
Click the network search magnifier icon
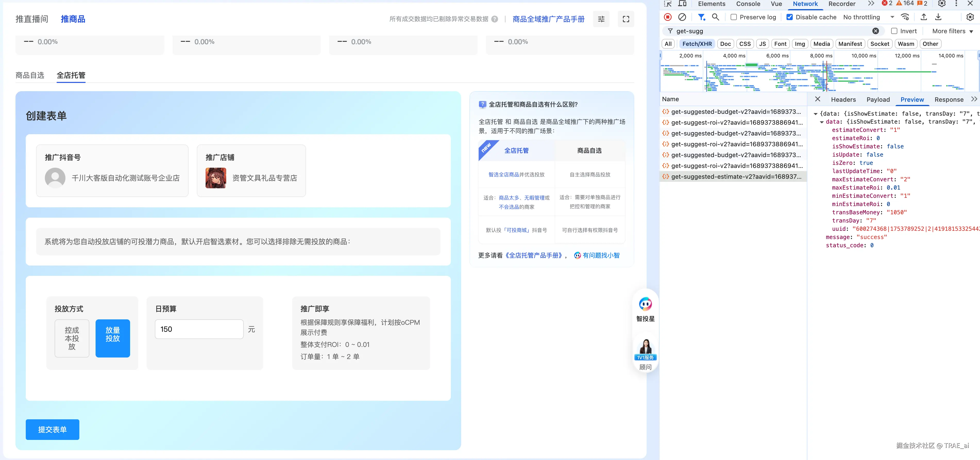[x=715, y=17]
